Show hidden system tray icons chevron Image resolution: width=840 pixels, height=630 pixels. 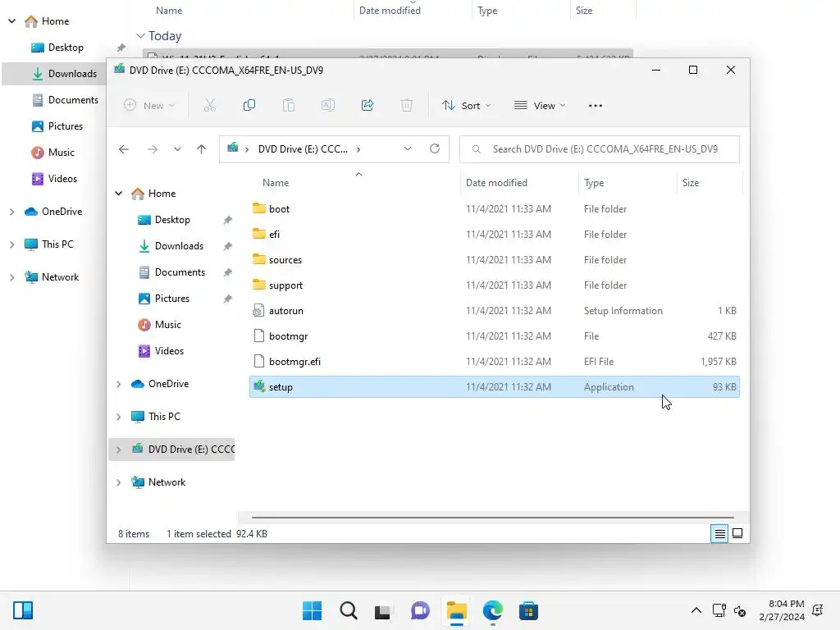click(x=696, y=610)
